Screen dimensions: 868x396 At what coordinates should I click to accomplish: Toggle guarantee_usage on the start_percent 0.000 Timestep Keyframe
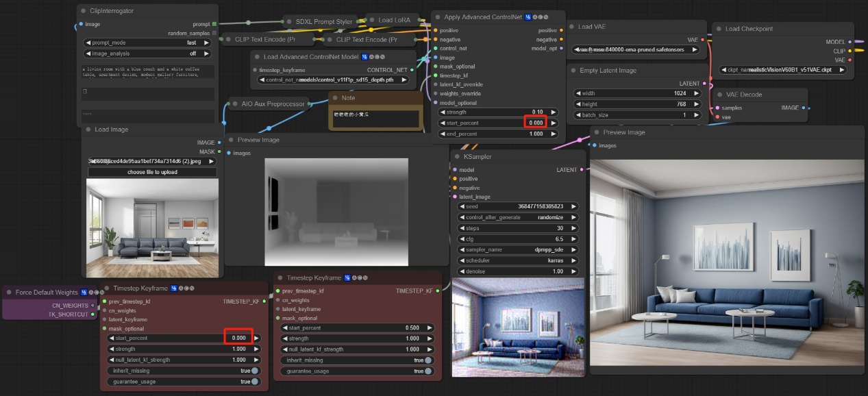point(255,382)
